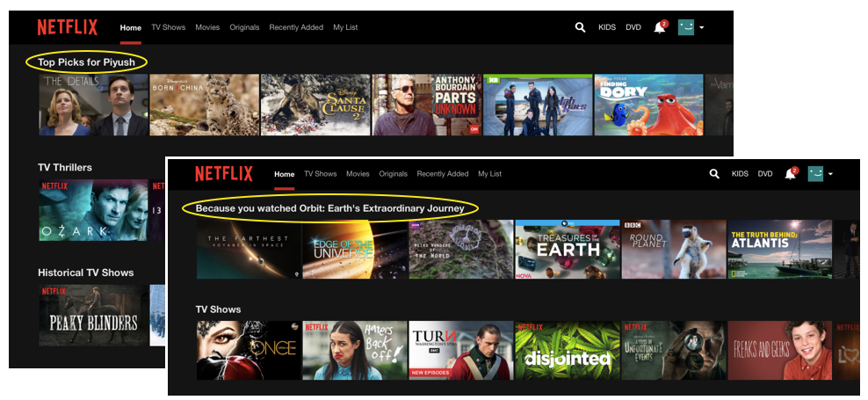The width and height of the screenshot is (868, 400).
Task: Go to My List in the front window
Action: click(489, 174)
